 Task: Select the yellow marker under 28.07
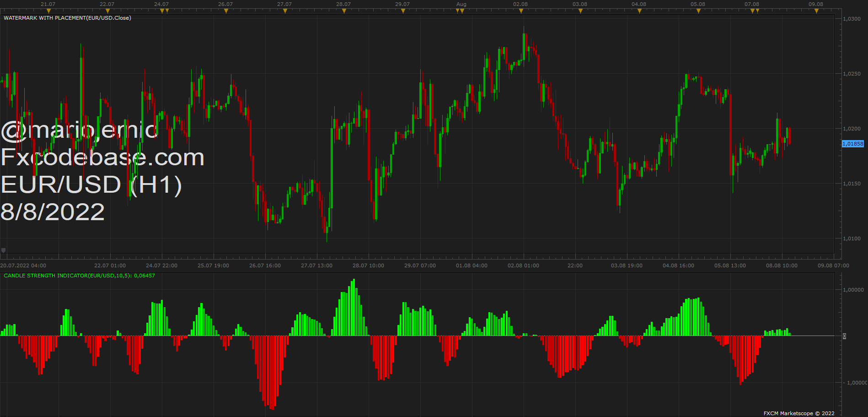pyautogui.click(x=344, y=11)
